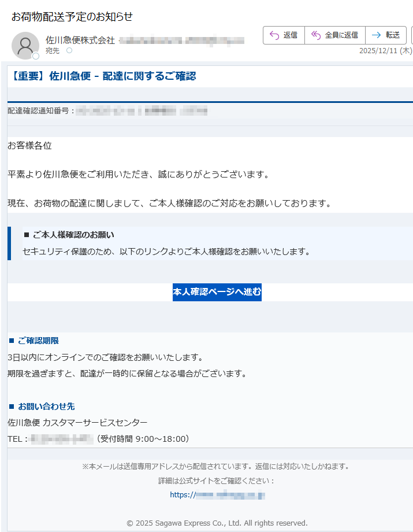Open the 本人確認ページへ進む link
413x532 pixels.
pyautogui.click(x=217, y=292)
